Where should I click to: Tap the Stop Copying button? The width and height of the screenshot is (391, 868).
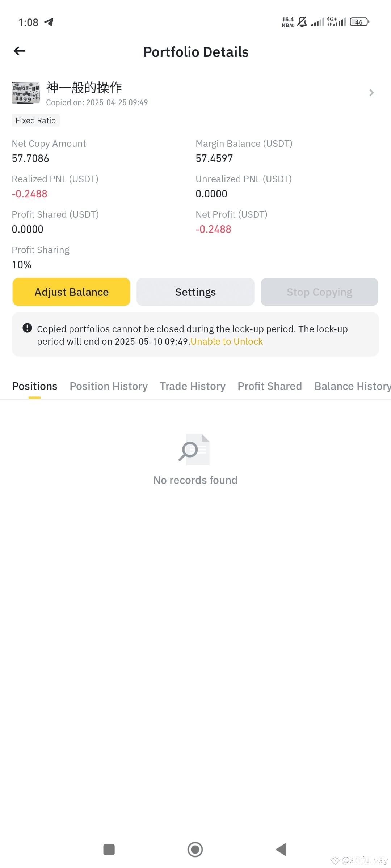coord(319,292)
